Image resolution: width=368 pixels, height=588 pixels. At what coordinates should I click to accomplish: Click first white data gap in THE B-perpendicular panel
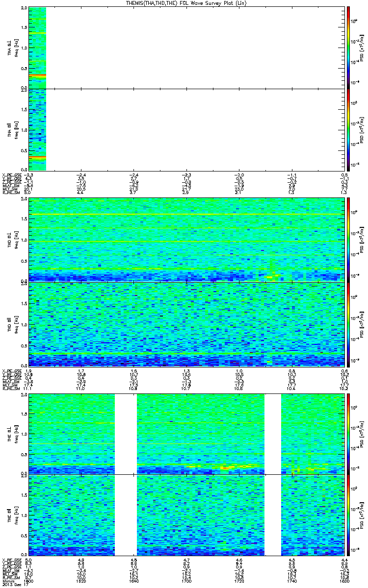point(126,434)
